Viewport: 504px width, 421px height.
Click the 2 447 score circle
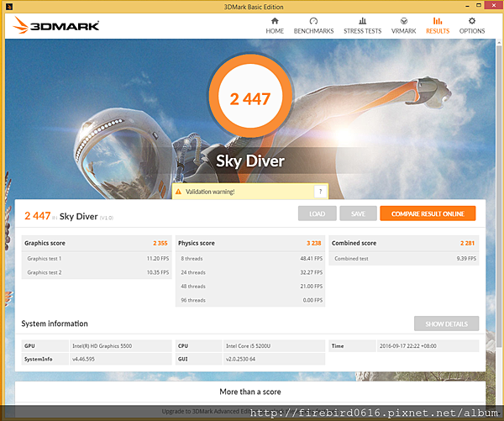250,96
